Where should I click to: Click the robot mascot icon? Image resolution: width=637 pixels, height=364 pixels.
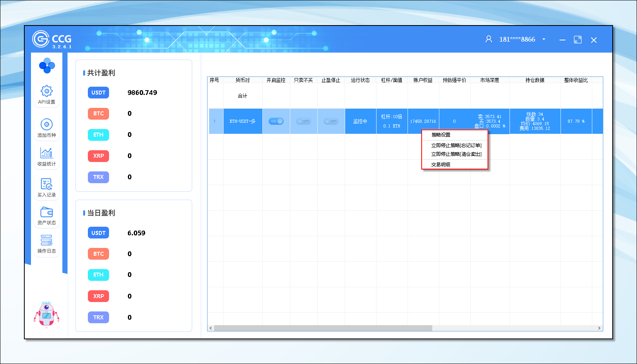click(x=46, y=314)
